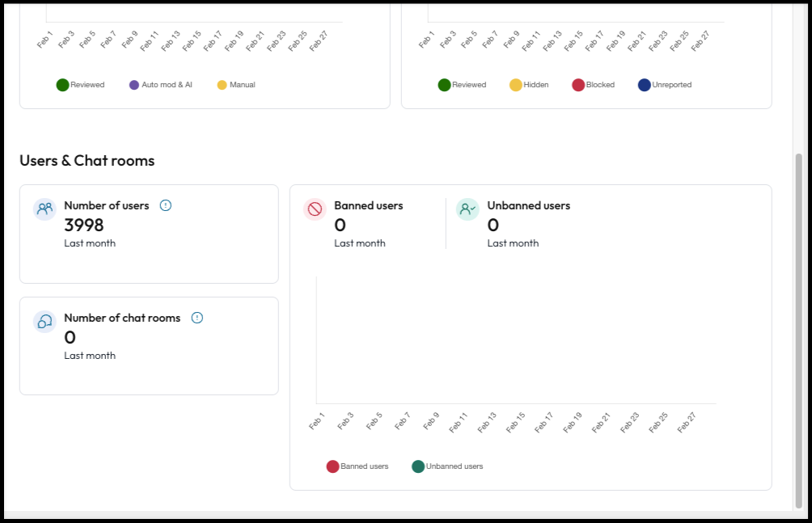Click the Unbanned users heading text
The width and height of the screenshot is (812, 523).
click(x=529, y=205)
